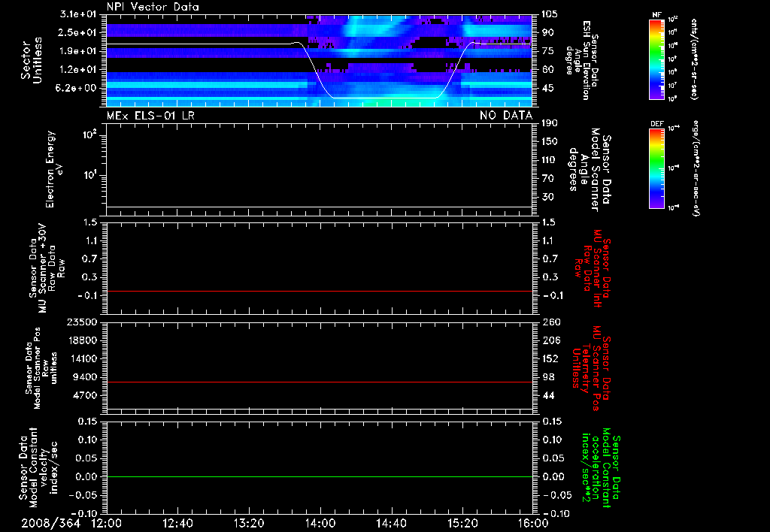Click the 98 telemetry tick label
Viewport: 770px width, 532px height.
(x=548, y=377)
